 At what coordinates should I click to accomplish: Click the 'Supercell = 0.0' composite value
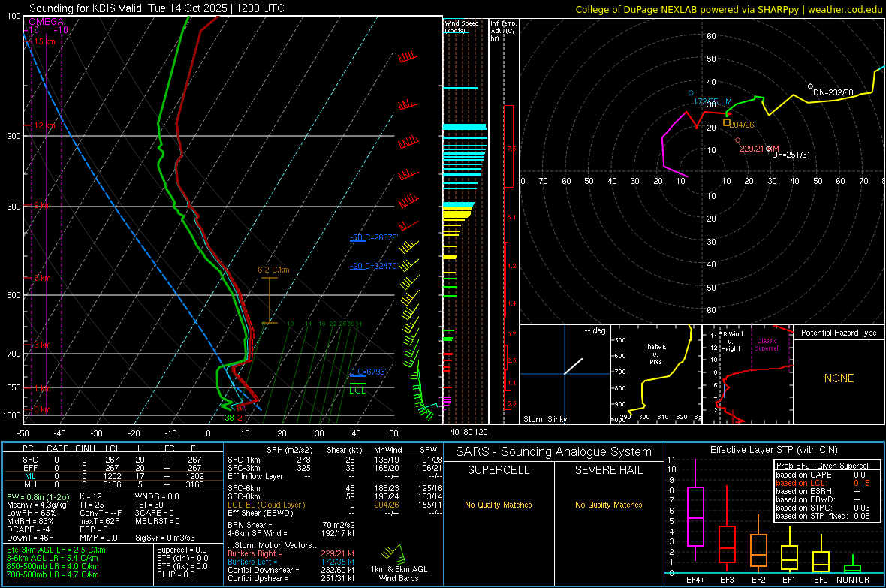click(182, 550)
